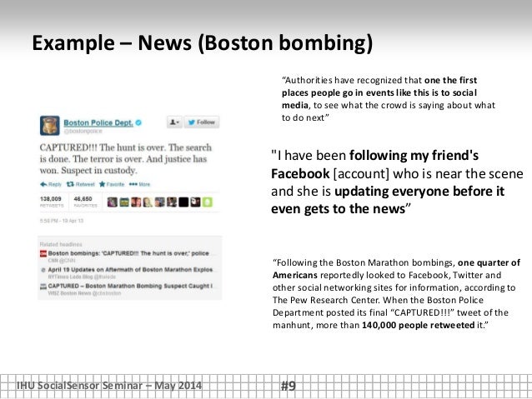Click the 46,650 favorites count
Image resolution: width=532 pixels, height=399 pixels.
coord(85,202)
